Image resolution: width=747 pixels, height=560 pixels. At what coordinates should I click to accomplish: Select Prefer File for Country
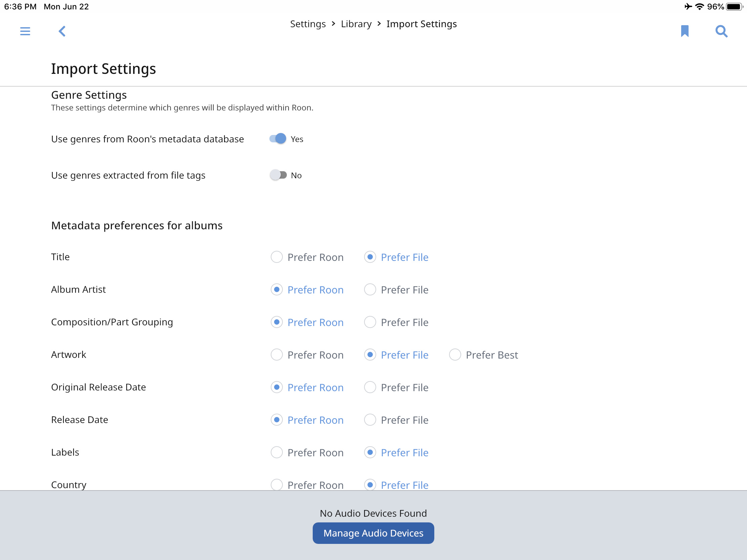[x=396, y=485]
